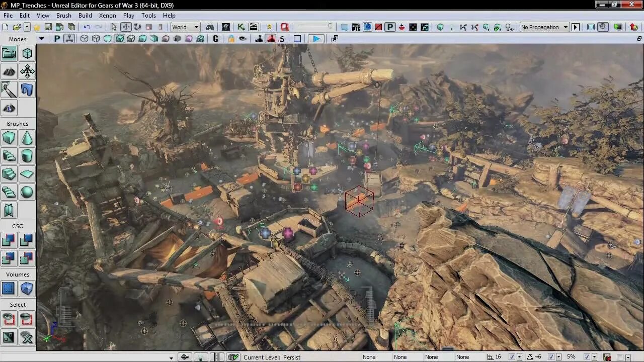Start play in viewport button
The width and height of the screenshot is (644, 362).
coord(315,39)
